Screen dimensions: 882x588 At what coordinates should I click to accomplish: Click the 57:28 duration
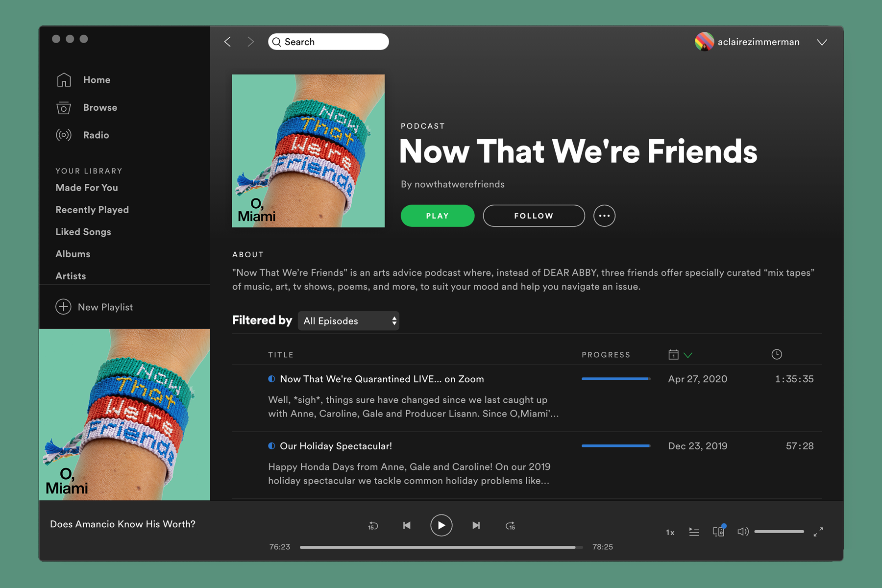[800, 446]
